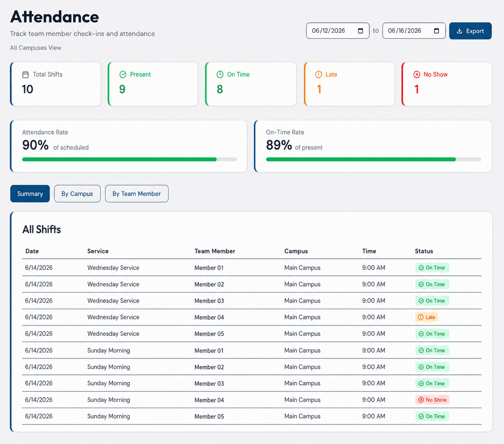Image resolution: width=504 pixels, height=444 pixels.
Task: Click the Date column header
Action: pos(32,251)
